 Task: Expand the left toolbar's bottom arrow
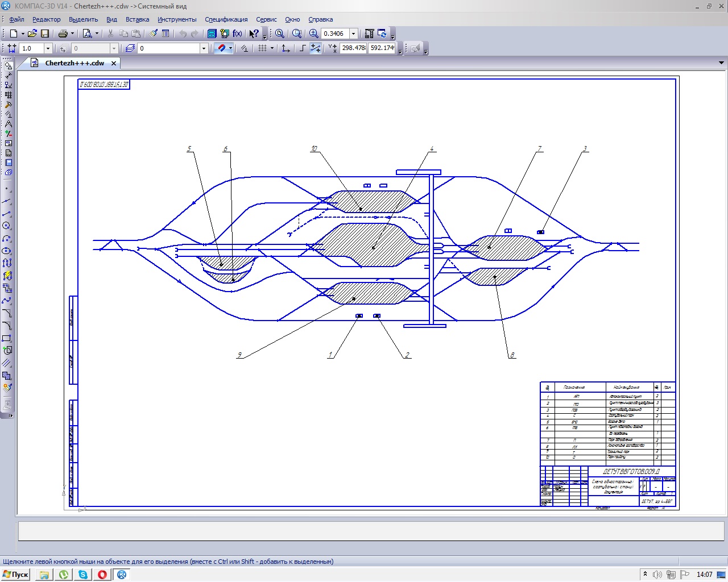(10, 416)
